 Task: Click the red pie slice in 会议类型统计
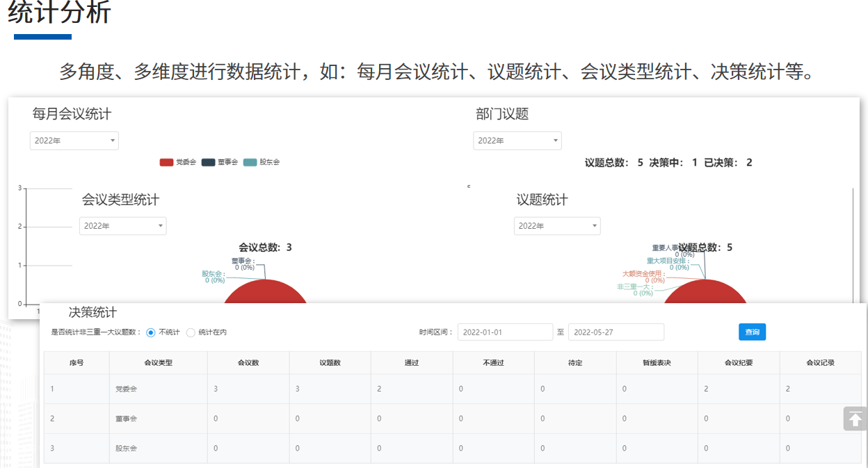click(x=265, y=293)
